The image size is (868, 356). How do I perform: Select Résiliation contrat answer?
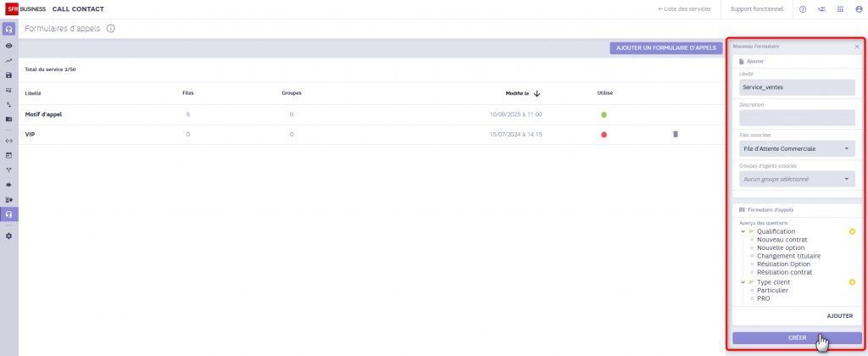pos(784,272)
